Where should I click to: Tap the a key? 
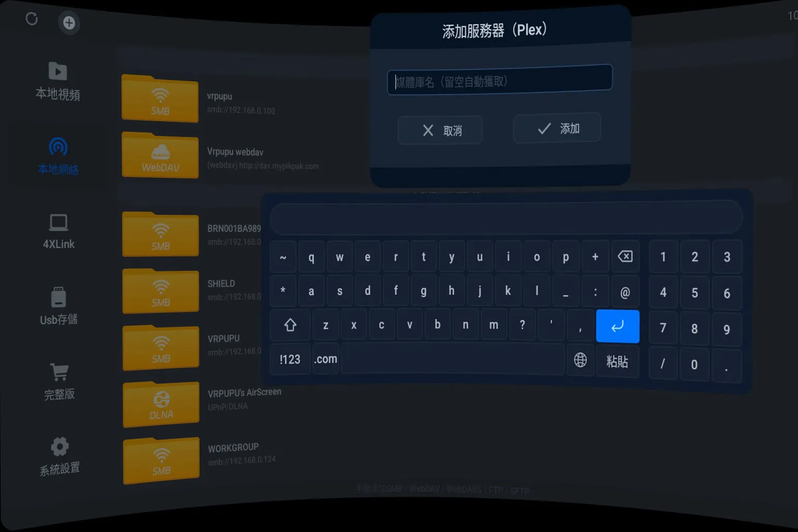click(x=311, y=291)
